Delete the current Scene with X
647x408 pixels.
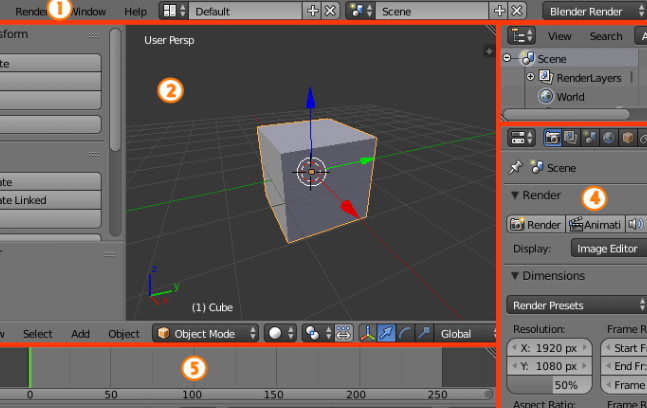click(517, 11)
